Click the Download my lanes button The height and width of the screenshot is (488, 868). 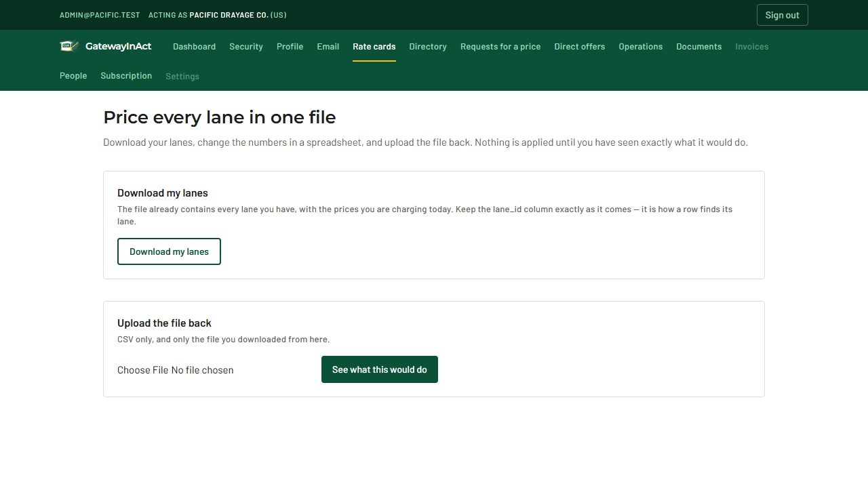(x=169, y=251)
